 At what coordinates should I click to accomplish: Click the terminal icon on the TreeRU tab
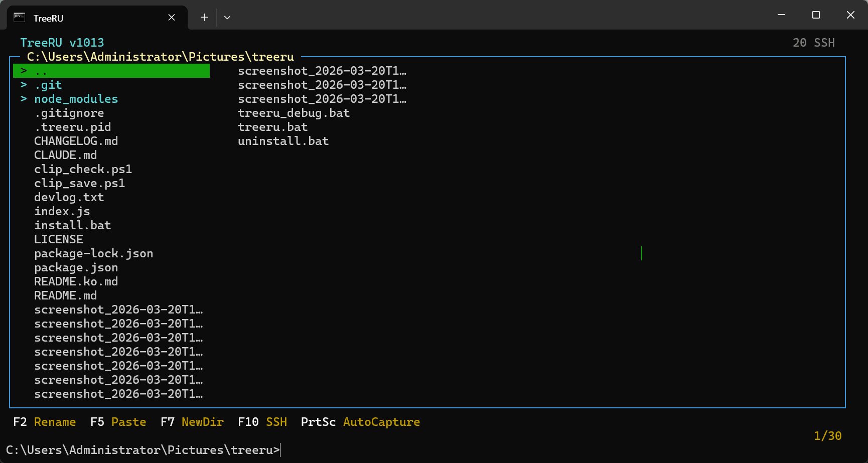(x=20, y=17)
